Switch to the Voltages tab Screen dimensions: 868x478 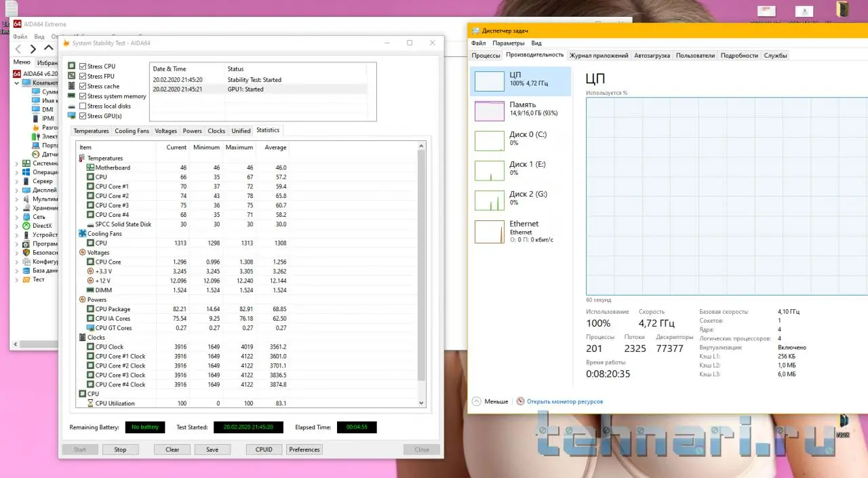tap(166, 131)
